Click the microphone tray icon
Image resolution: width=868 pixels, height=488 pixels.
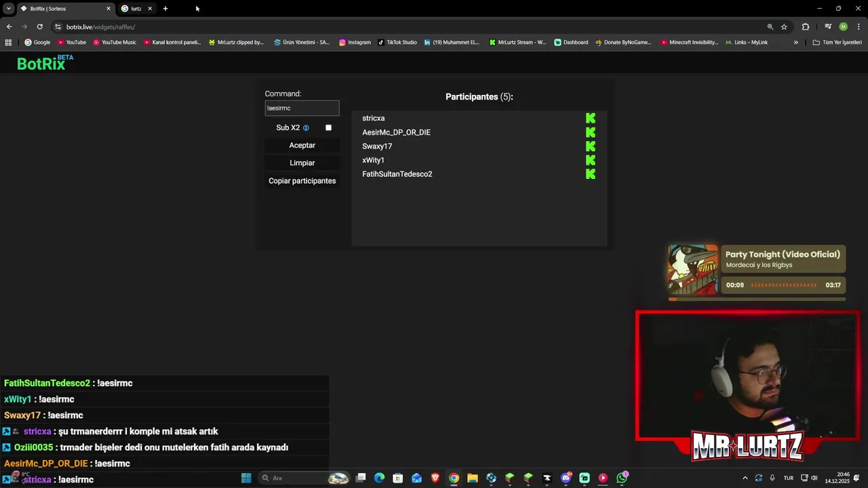coord(772,478)
